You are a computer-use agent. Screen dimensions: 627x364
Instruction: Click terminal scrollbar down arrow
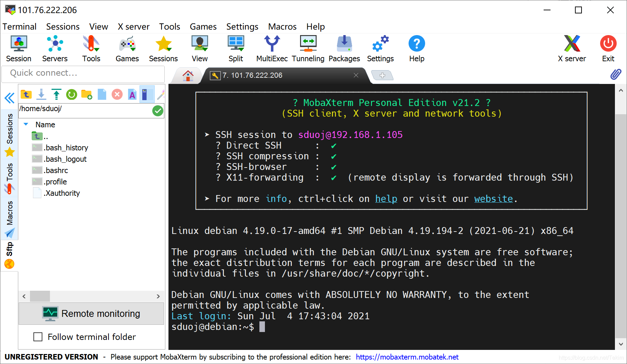[x=621, y=344]
